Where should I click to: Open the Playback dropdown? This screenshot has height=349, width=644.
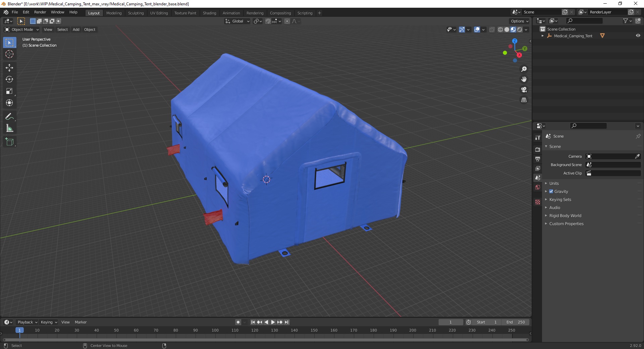point(27,322)
